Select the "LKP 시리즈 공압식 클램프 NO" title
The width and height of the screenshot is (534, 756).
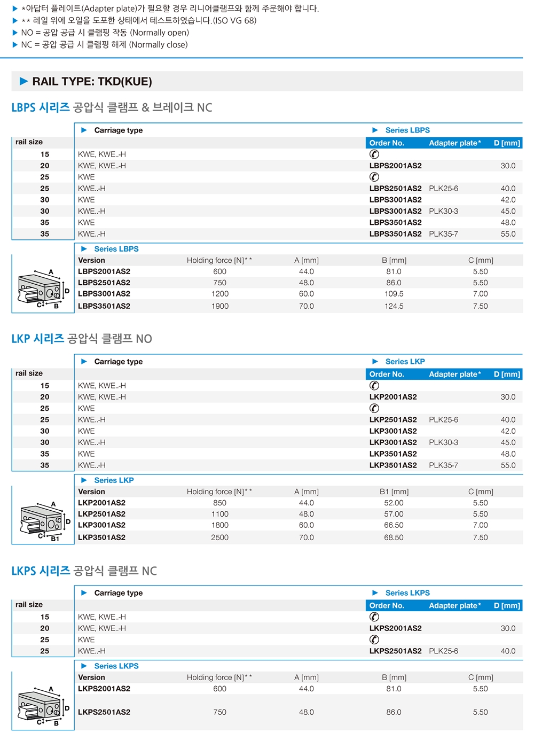point(82,339)
